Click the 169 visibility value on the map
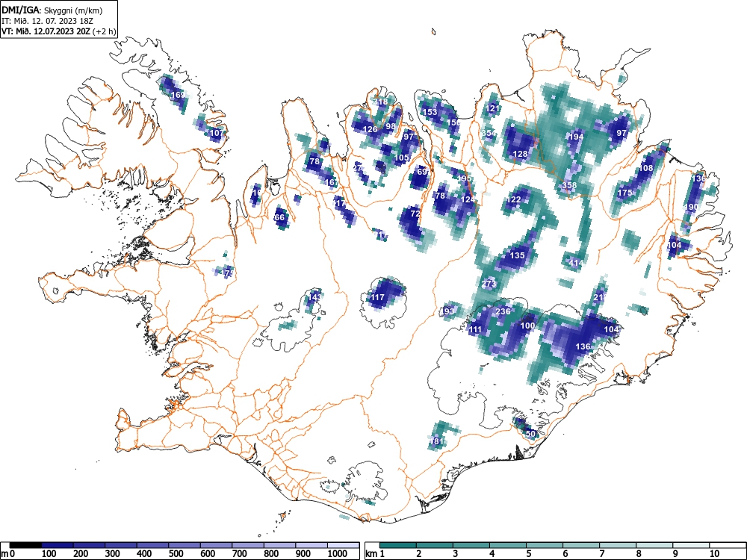The height and width of the screenshot is (560, 747). (x=178, y=95)
